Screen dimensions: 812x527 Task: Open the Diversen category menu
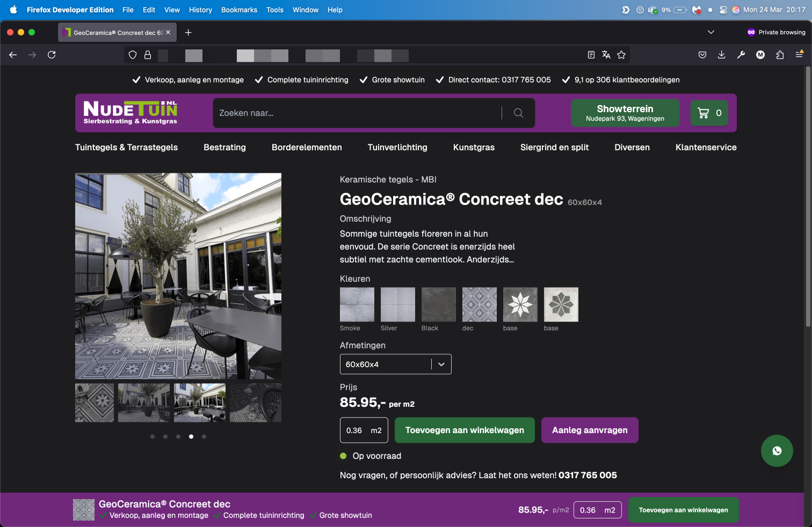coord(632,148)
